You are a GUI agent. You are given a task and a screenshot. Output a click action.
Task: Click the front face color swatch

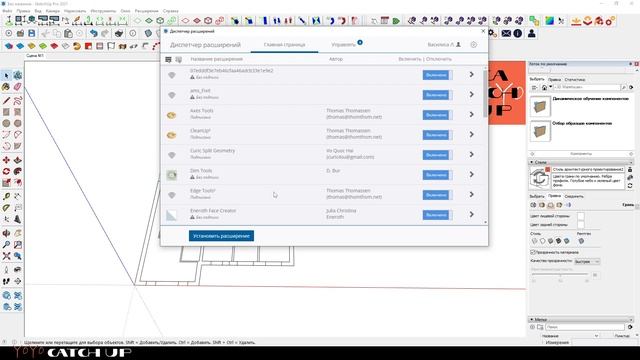tap(581, 216)
